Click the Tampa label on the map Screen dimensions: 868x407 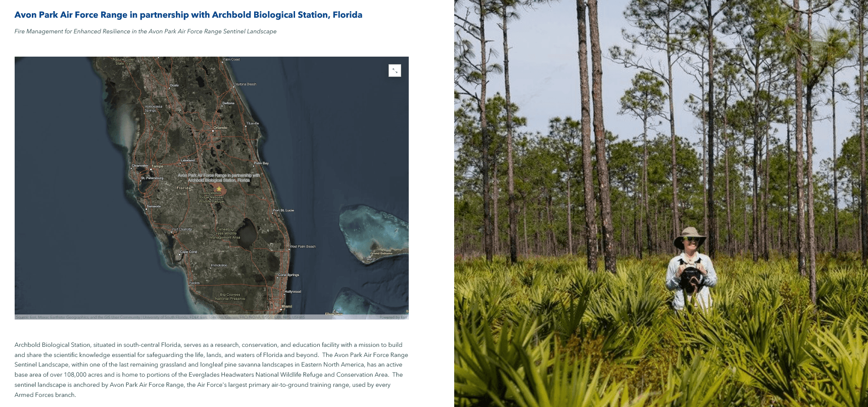(157, 166)
